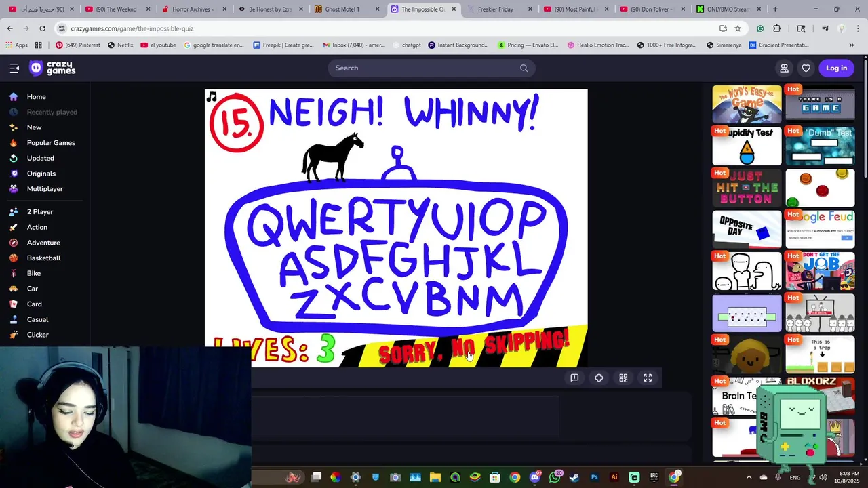This screenshot has height=488, width=868.
Task: Go back in browser history
Action: click(9, 28)
